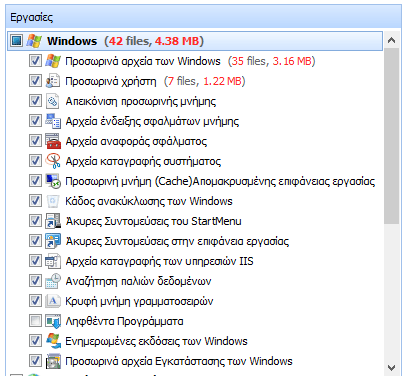Select the Αρχεία ένδειξης σφαλμάτων μνήμης text

point(152,121)
